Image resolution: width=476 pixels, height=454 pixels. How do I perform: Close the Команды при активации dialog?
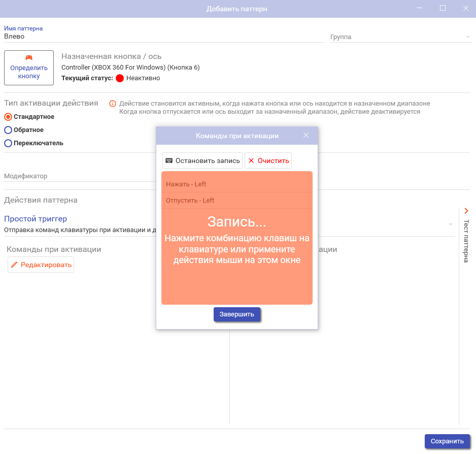click(x=305, y=135)
